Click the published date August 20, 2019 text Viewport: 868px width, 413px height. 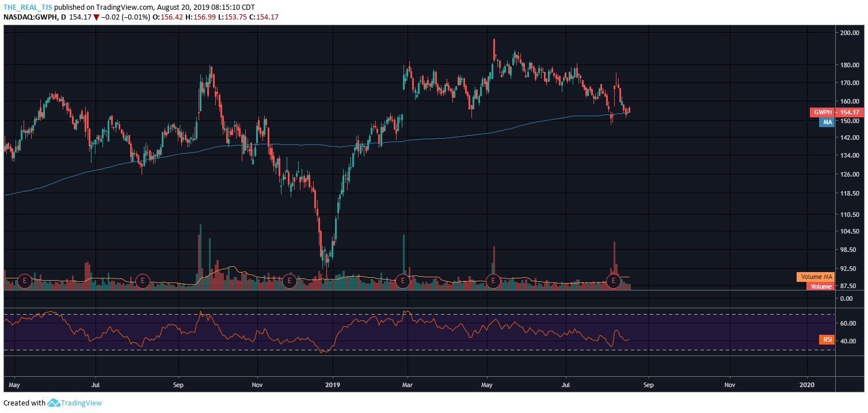[x=184, y=7]
